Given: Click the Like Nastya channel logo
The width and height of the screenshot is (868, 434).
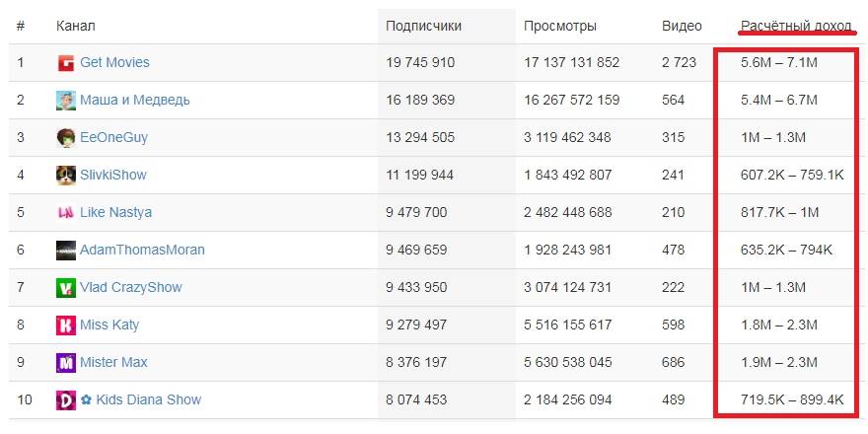Looking at the screenshot, I should coord(66,213).
